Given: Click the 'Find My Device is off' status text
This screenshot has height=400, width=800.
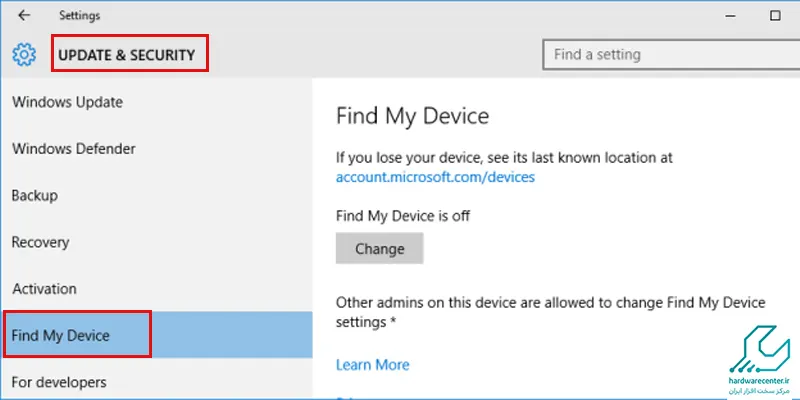Looking at the screenshot, I should pos(403,216).
